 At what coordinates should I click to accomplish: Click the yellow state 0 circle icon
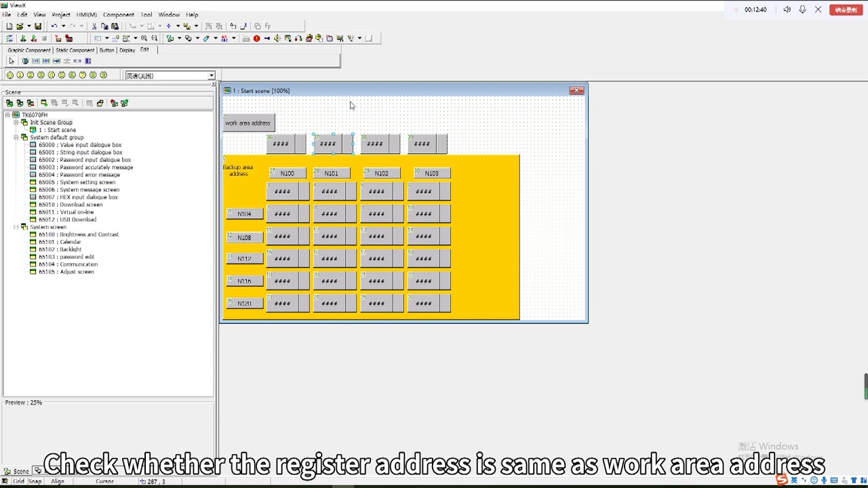click(9, 75)
